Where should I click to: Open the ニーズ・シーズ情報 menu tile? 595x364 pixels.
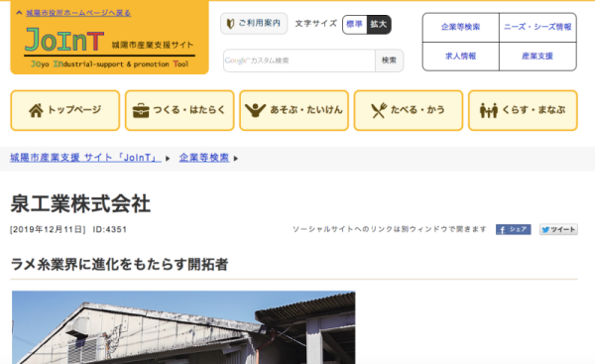pos(537,27)
